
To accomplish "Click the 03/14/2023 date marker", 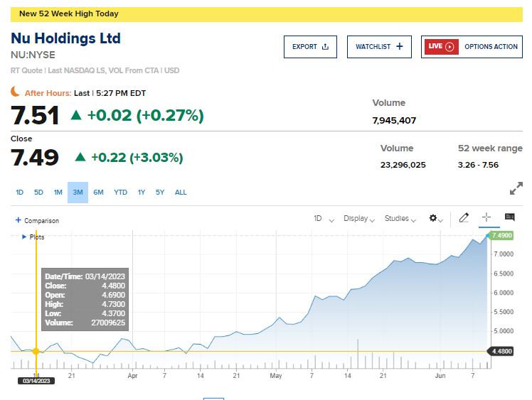I will point(36,381).
